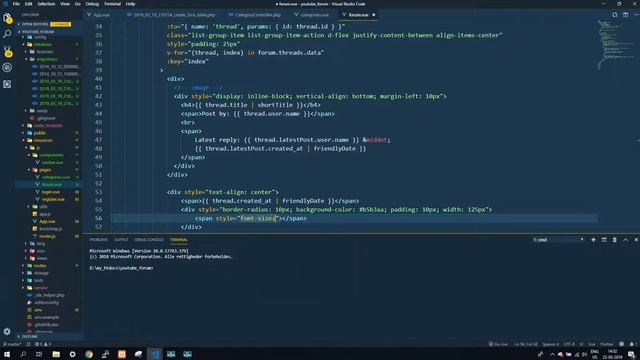Switch to the Output panel tab
The height and width of the screenshot is (360, 640).
pyautogui.click(x=121, y=240)
